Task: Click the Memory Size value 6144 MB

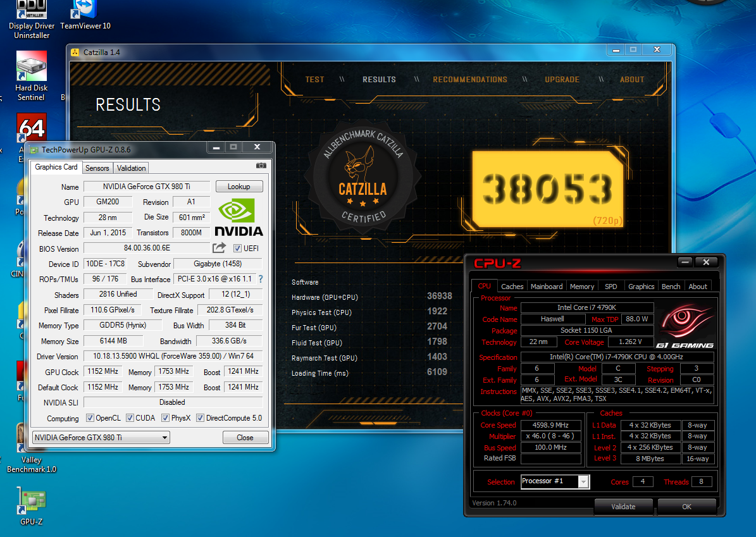Action: pos(114,341)
